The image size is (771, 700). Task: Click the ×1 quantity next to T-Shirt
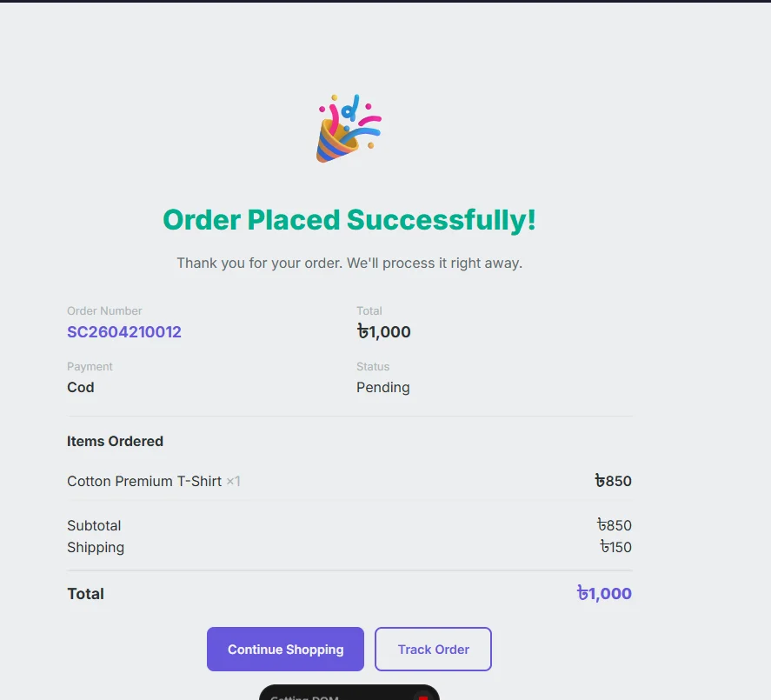click(233, 481)
